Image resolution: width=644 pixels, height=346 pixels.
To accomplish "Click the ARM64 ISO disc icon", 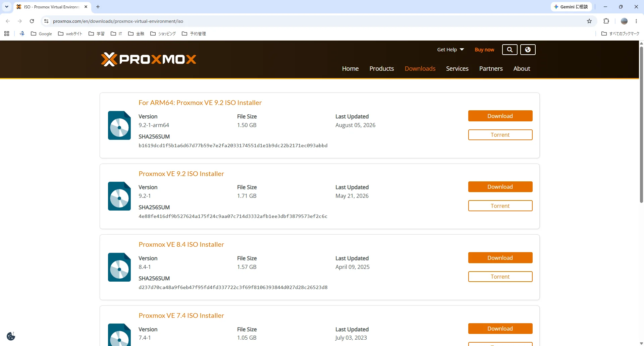I will point(119,125).
